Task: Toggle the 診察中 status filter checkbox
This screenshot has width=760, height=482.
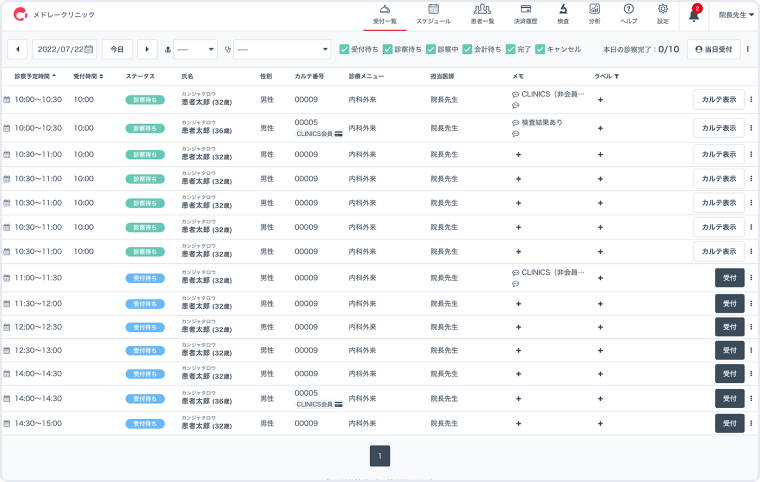Action: tap(431, 49)
